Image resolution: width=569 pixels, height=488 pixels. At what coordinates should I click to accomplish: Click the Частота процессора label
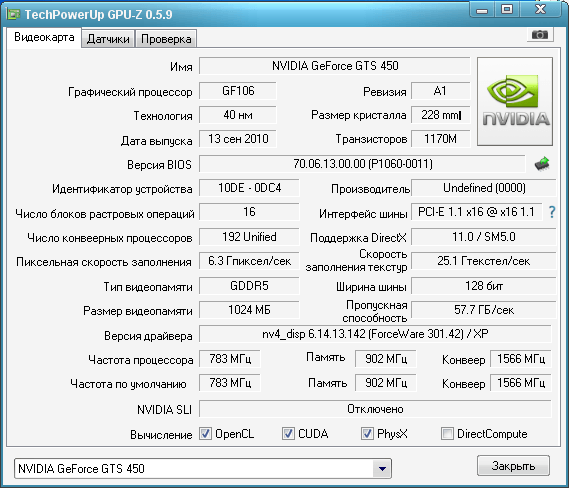[141, 360]
